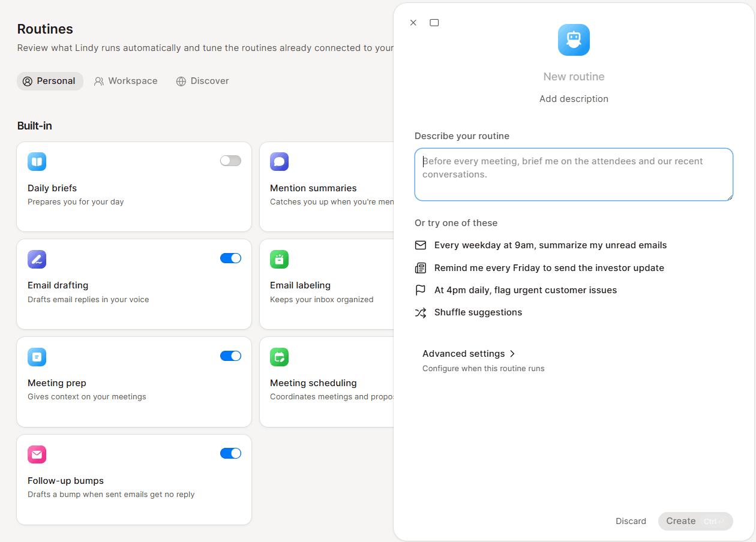The height and width of the screenshot is (542, 756).
Task: Click the newspaper icon beside investor update suggestion
Action: tap(421, 268)
